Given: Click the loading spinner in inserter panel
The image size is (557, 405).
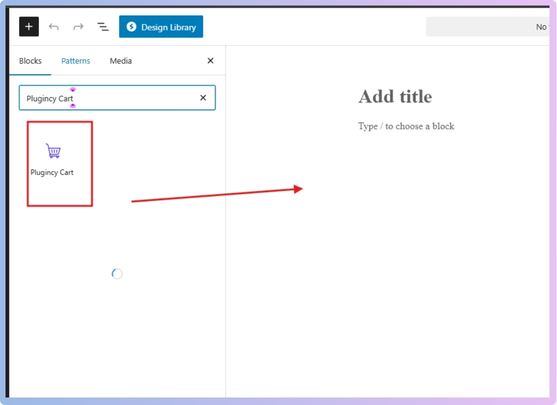Looking at the screenshot, I should pos(117,274).
